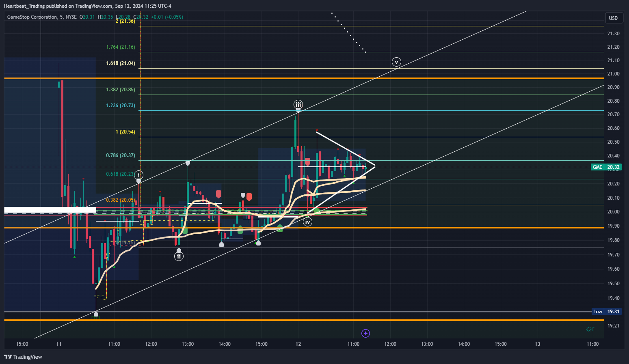This screenshot has width=629, height=364.
Task: Select the 1 (20.54) fib label
Action: coord(125,132)
